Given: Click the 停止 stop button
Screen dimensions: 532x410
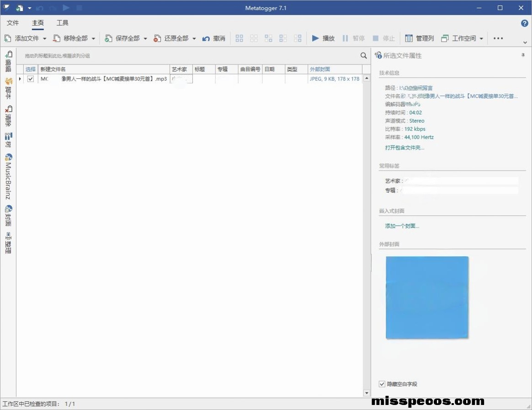Looking at the screenshot, I should pos(384,38).
